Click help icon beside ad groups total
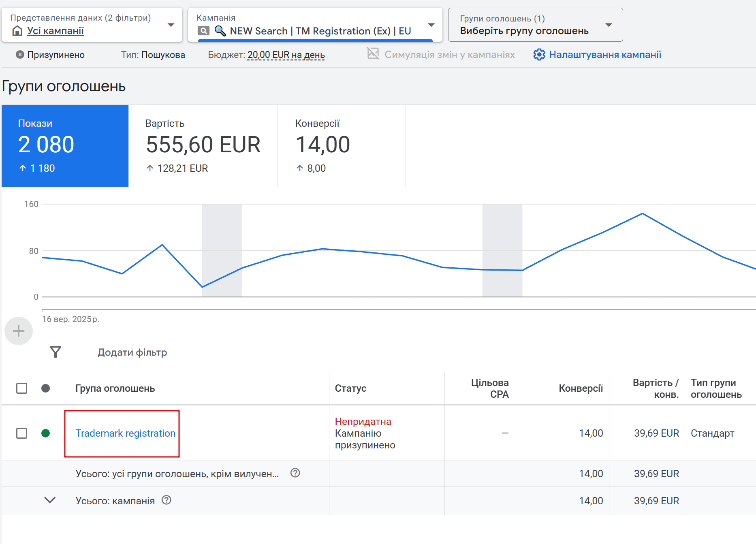 tap(295, 473)
